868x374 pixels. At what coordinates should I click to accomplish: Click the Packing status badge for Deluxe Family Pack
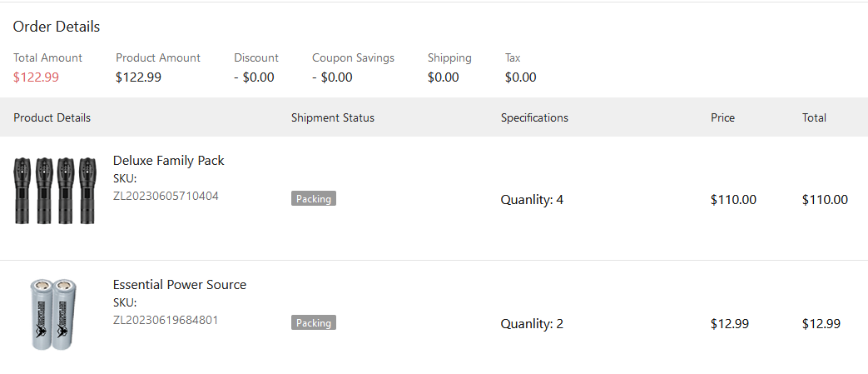coord(314,199)
